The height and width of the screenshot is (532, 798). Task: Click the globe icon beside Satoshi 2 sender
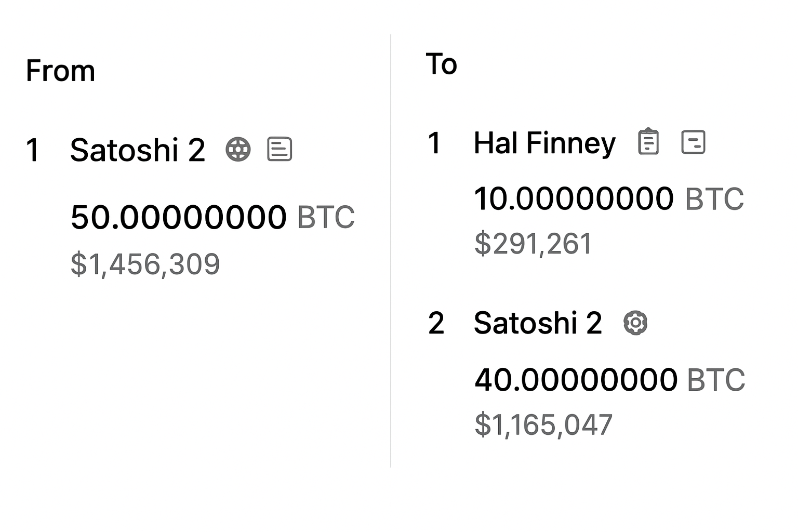(x=238, y=149)
